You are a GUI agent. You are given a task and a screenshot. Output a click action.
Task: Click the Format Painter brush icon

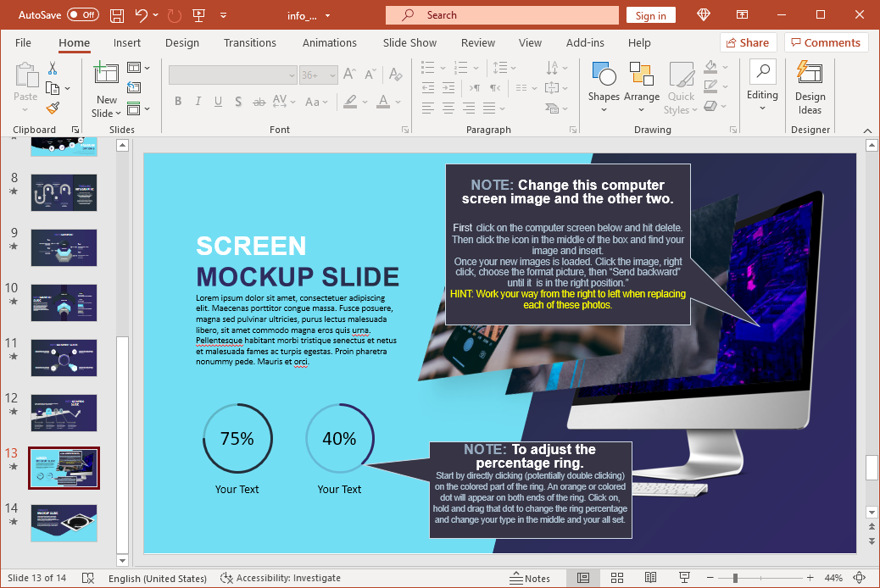[x=53, y=108]
